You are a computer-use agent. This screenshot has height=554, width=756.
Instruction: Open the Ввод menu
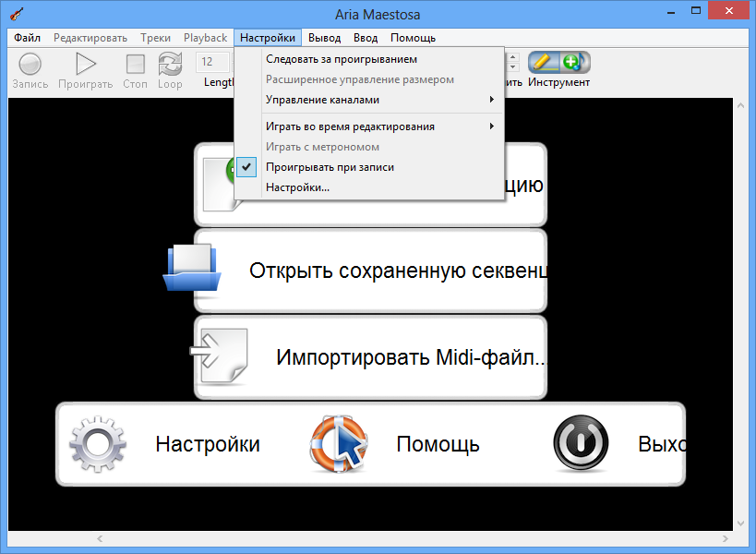click(366, 38)
